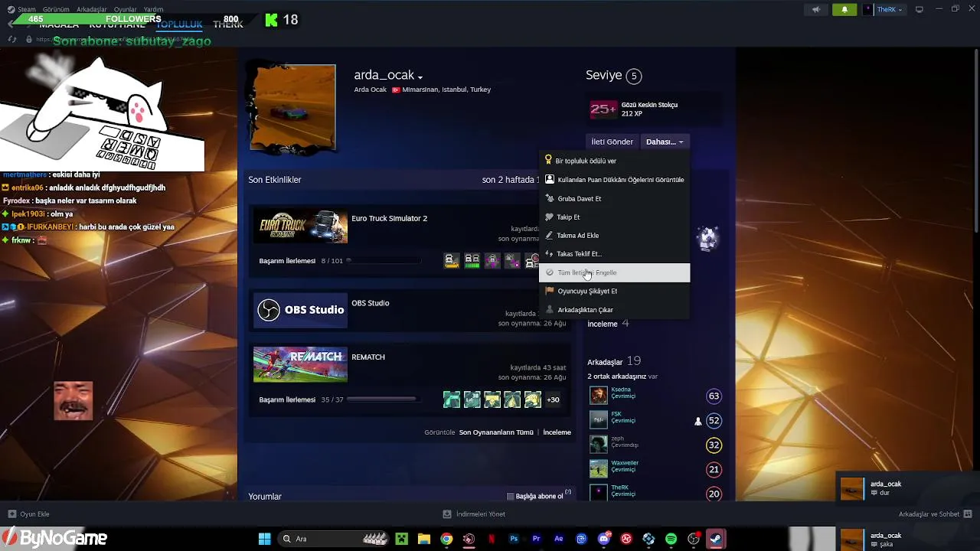Click the REMATCH title link
The width and height of the screenshot is (980, 551).
[x=368, y=357]
